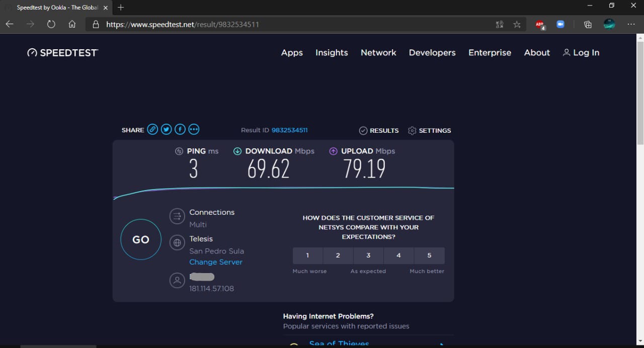
Task: Open Sea of Thieves reported issue
Action: tap(339, 344)
